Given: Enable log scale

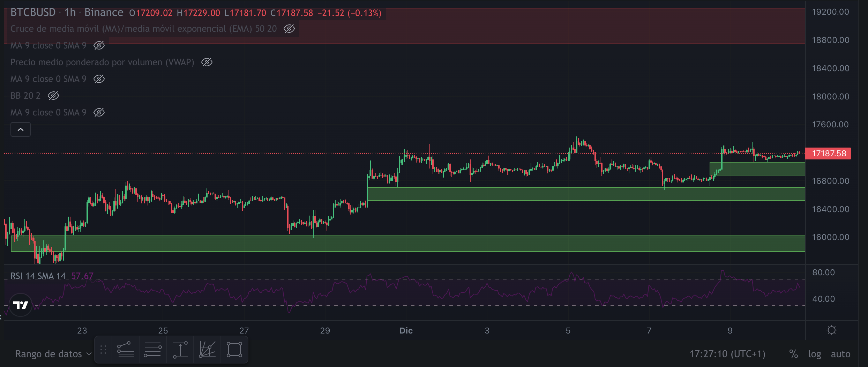Looking at the screenshot, I should (814, 354).
